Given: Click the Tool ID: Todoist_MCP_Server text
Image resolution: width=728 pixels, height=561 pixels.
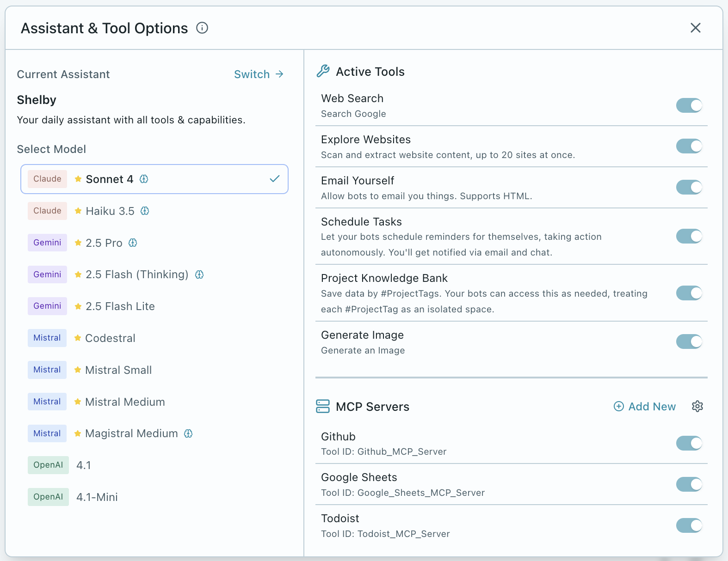Looking at the screenshot, I should (x=385, y=534).
